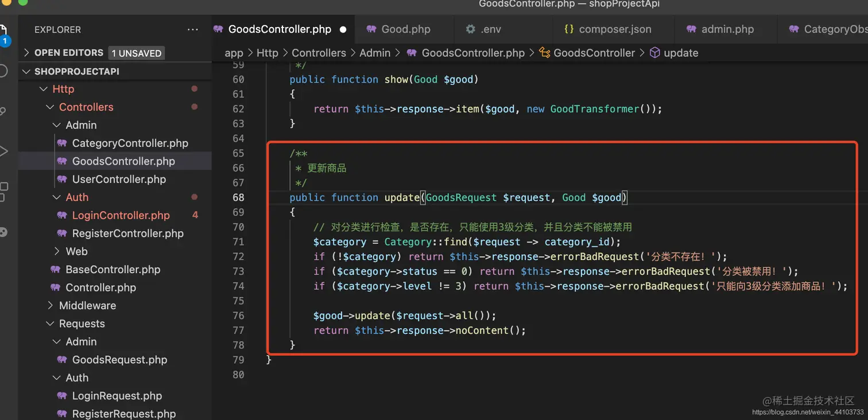Image resolution: width=868 pixels, height=420 pixels.
Task: Click the braces icon on composer.json tab
Action: tap(569, 29)
